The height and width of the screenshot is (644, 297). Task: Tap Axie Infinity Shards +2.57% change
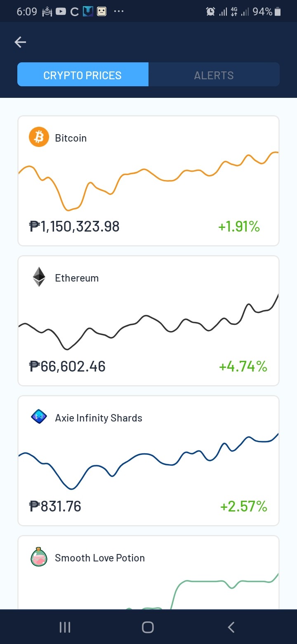[243, 506]
